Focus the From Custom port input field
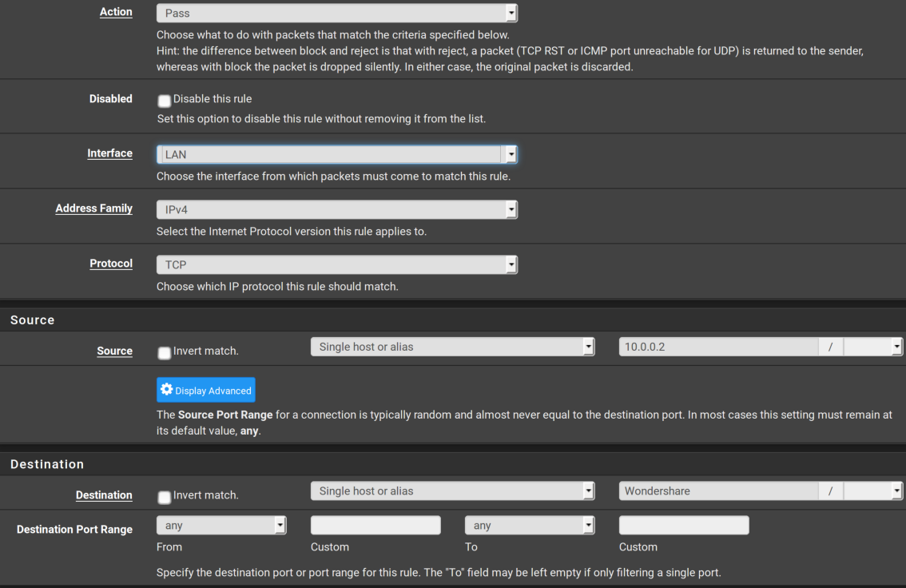906x588 pixels. tap(376, 525)
